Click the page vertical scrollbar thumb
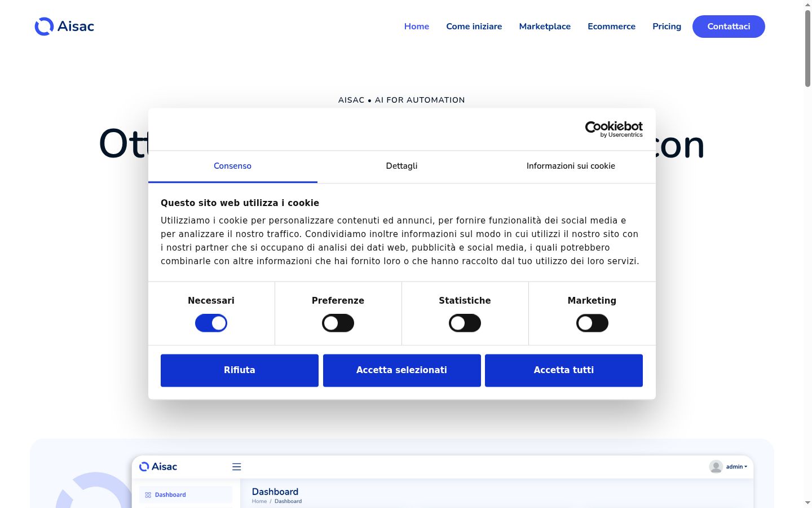The image size is (812, 508). click(x=807, y=49)
